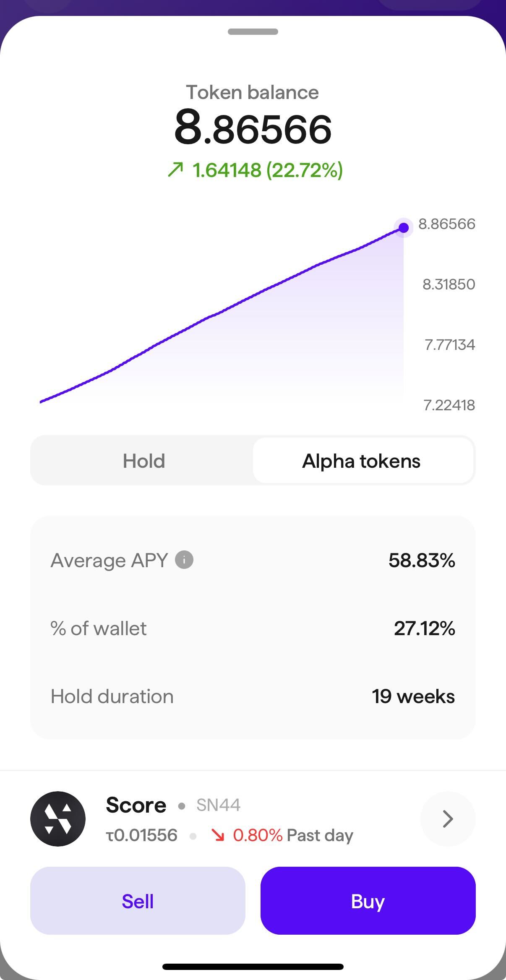The width and height of the screenshot is (506, 980).
Task: Open the Score subnet logo
Action: click(58, 818)
